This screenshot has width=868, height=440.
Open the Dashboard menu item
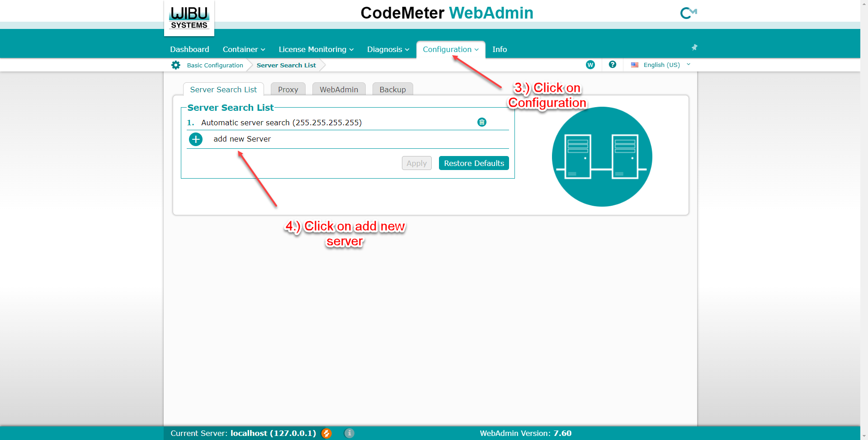(x=189, y=49)
